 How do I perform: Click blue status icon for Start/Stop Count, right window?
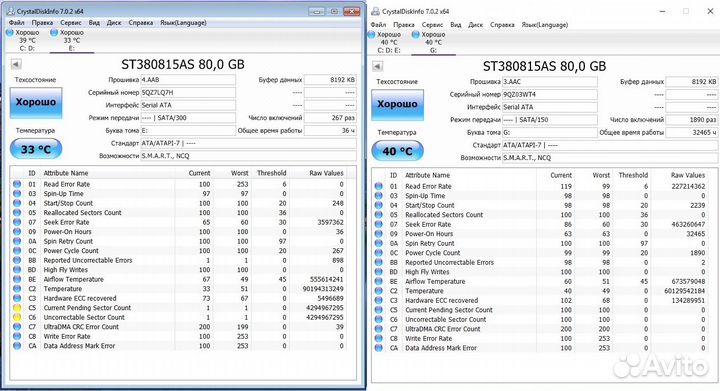[x=378, y=205]
